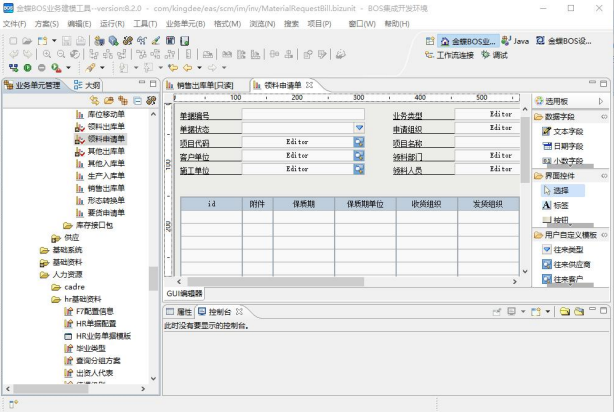Screen dimensions: 615x414
Task: Select the 日期字段 palette item
Action: 563,147
